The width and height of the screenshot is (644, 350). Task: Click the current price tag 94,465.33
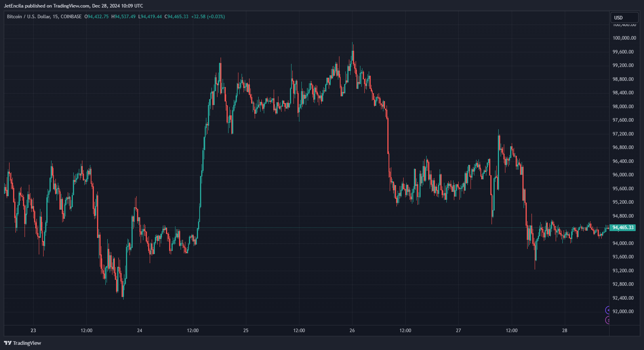click(623, 228)
